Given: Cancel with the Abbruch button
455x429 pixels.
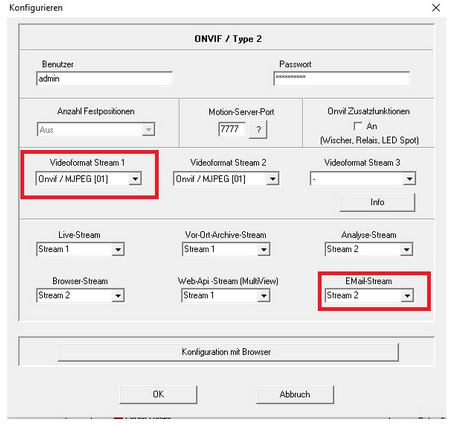Looking at the screenshot, I should pyautogui.click(x=295, y=394).
